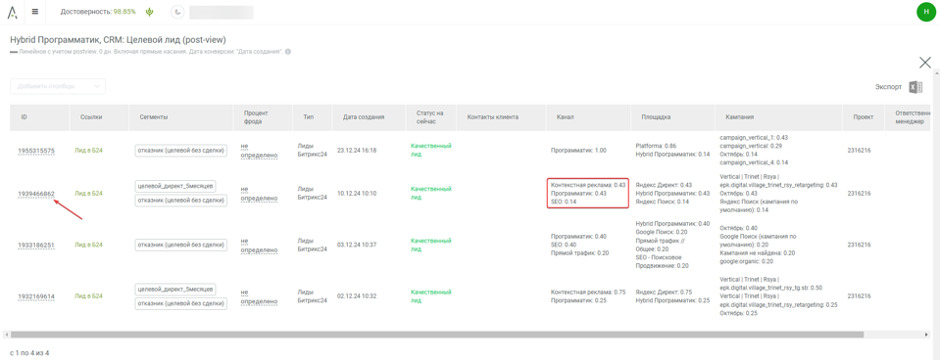This screenshot has width=941, height=360.
Task: Click Platforma: 0.86 platform value
Action: point(656,146)
